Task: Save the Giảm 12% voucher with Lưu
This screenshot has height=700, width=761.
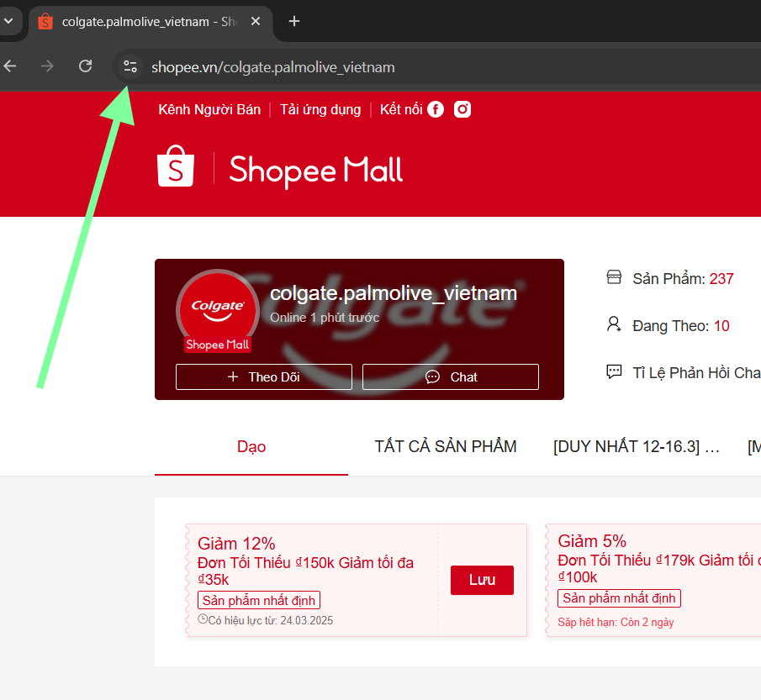Action: click(482, 580)
